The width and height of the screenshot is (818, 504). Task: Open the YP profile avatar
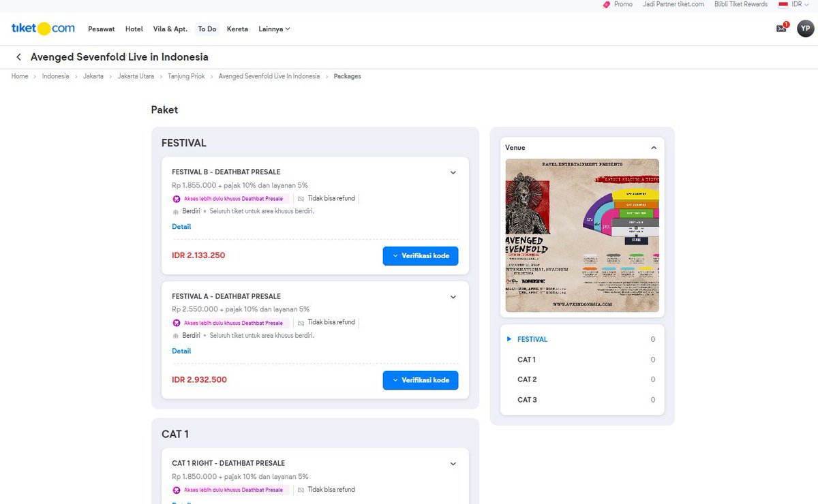[x=805, y=29]
